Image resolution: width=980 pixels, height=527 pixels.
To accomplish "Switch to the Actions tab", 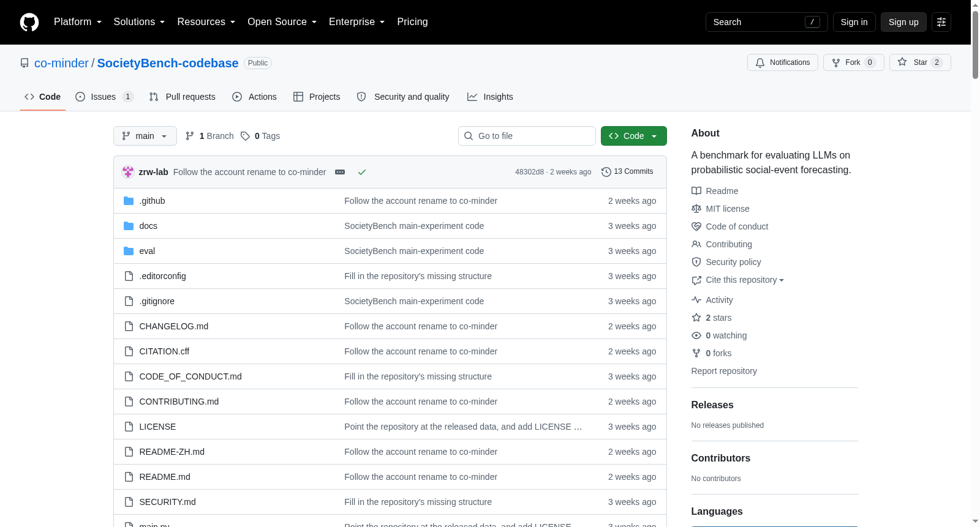I will click(x=255, y=97).
